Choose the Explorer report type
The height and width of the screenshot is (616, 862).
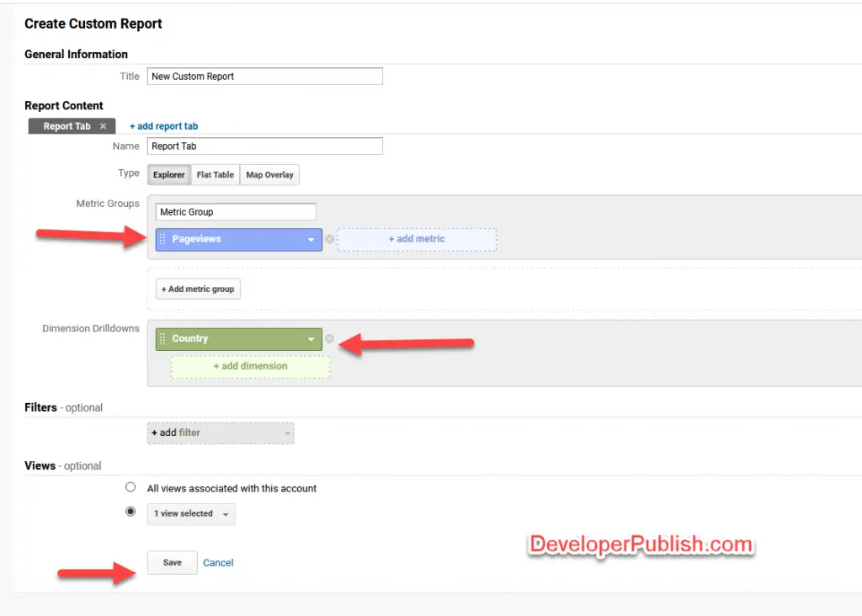[x=168, y=175]
